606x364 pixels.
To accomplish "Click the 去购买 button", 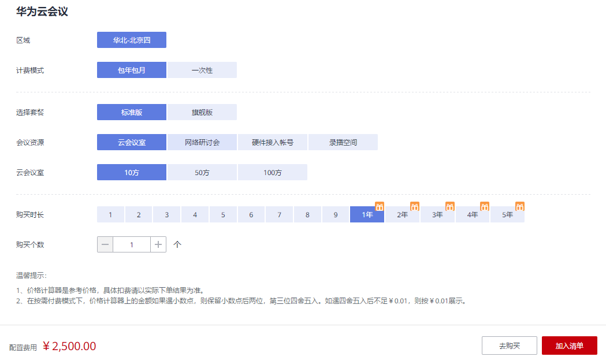I will click(510, 346).
